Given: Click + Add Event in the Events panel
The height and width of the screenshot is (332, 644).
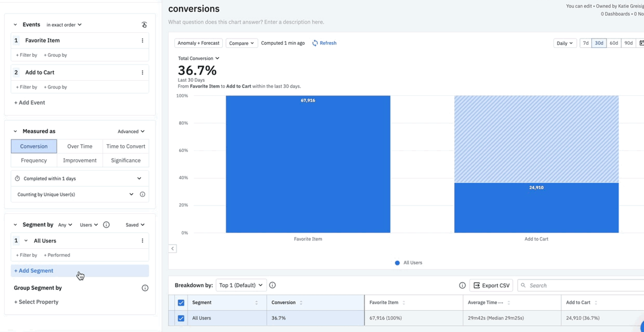Looking at the screenshot, I should (29, 102).
